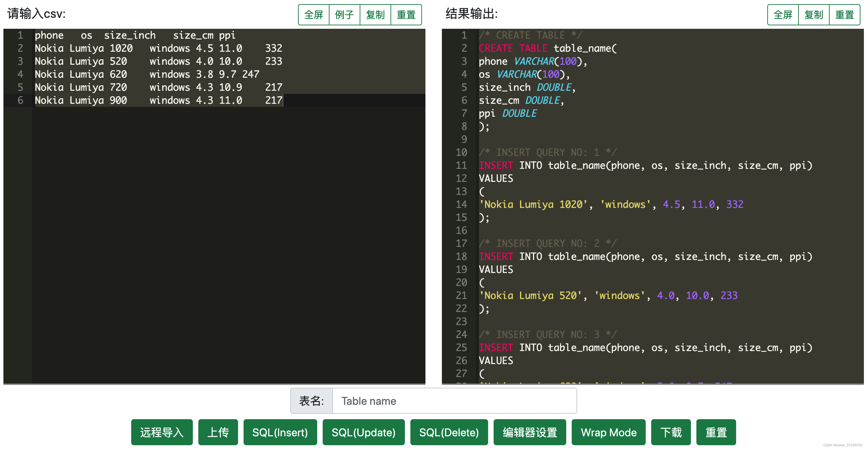Load a sample with 例子 button
Viewport: 868px width, 450px height.
344,15
